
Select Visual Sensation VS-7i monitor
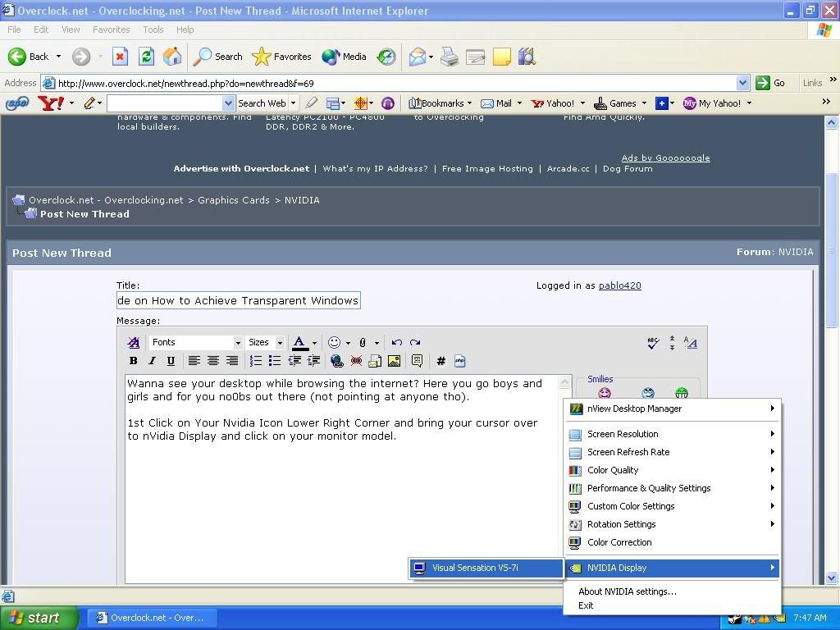tap(486, 568)
